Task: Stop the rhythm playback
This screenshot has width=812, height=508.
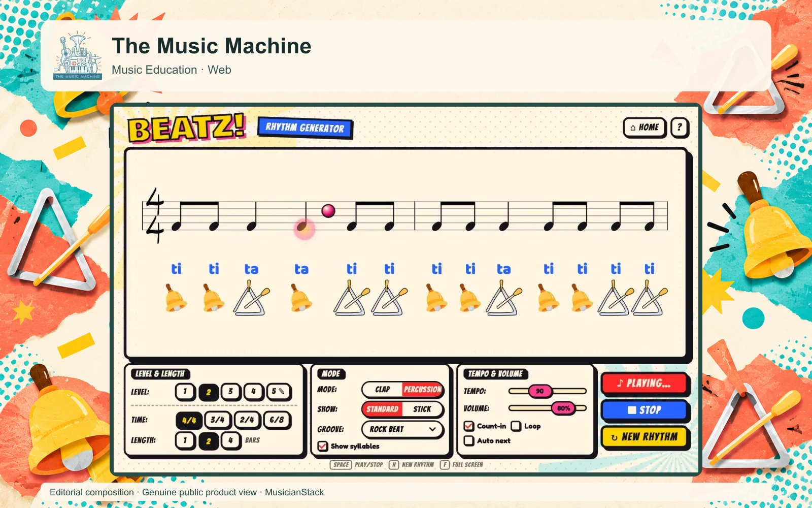Action: coord(645,410)
